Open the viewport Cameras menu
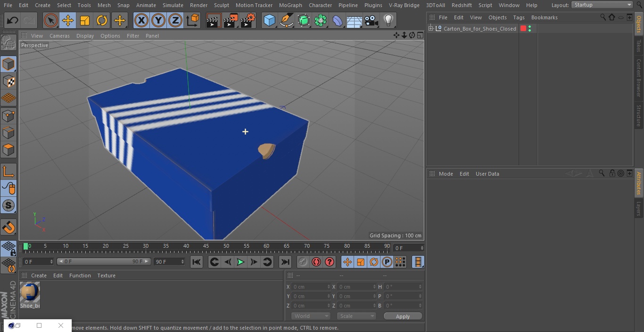This screenshot has width=644, height=332. 59,36
